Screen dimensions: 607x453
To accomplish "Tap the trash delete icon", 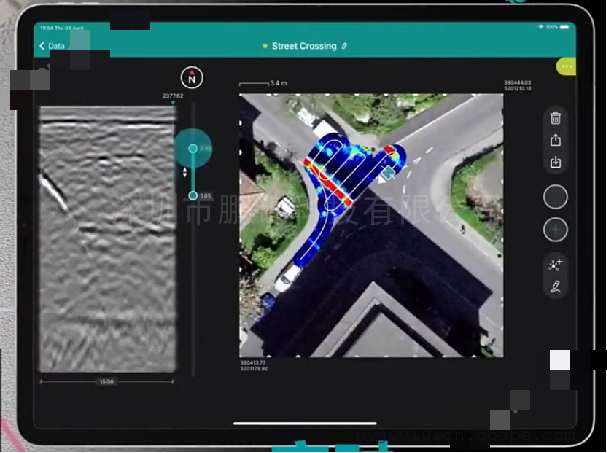I will coord(555,119).
